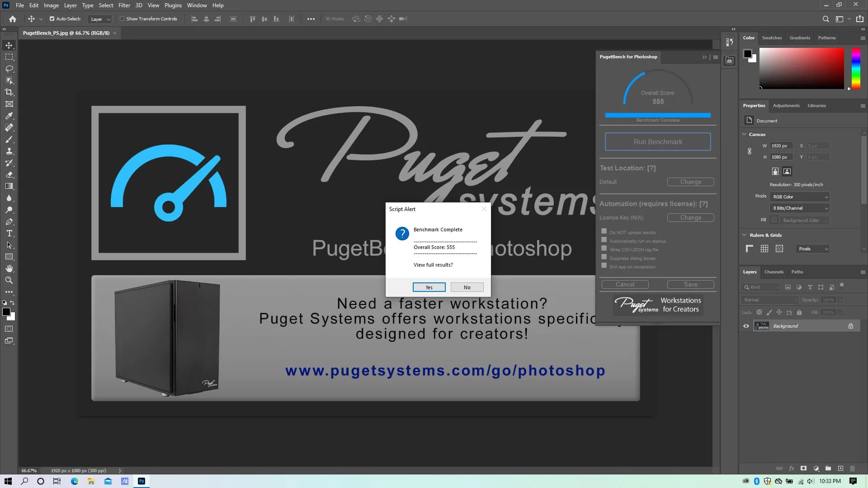Open the Photoshop search icon
The width and height of the screenshot is (868, 488).
[826, 19]
